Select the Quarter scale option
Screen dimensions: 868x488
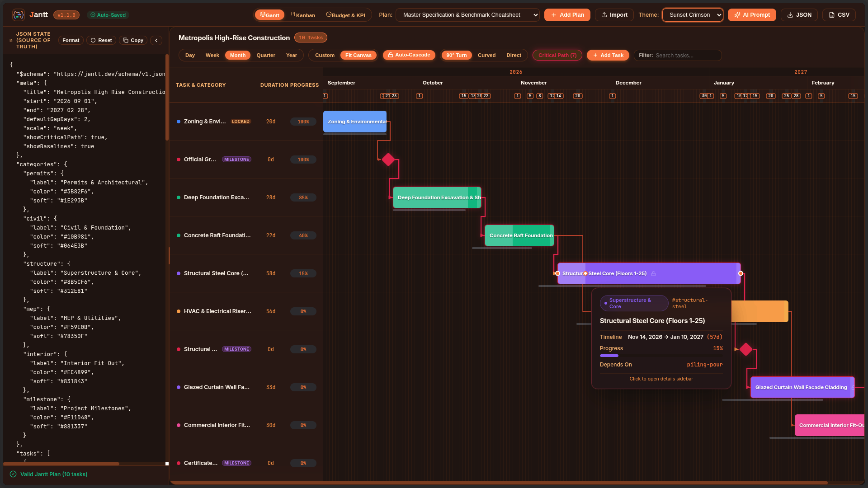(266, 55)
